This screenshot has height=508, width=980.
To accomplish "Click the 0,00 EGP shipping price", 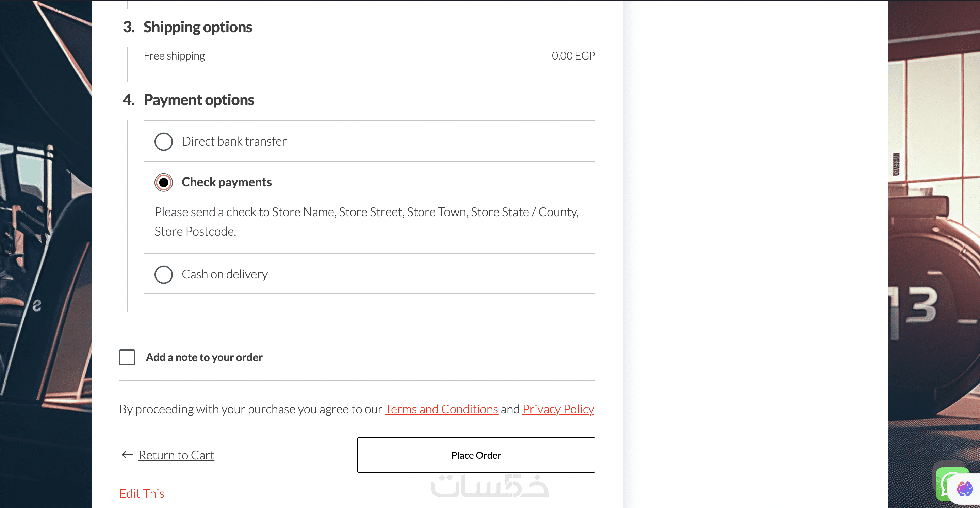I will click(x=573, y=56).
